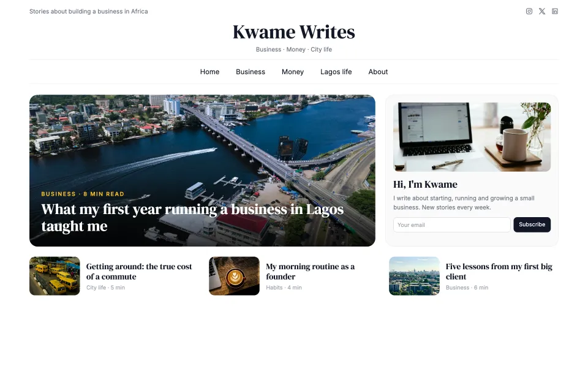Click the Habits · 4 min label
Screen dimensions: 588x368
(x=284, y=288)
